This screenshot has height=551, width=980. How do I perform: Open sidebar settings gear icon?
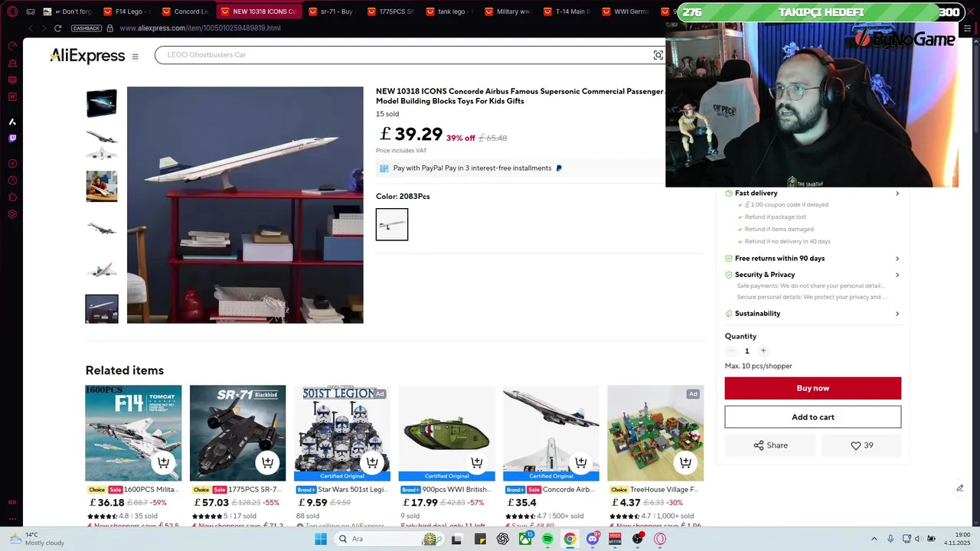pos(12,214)
